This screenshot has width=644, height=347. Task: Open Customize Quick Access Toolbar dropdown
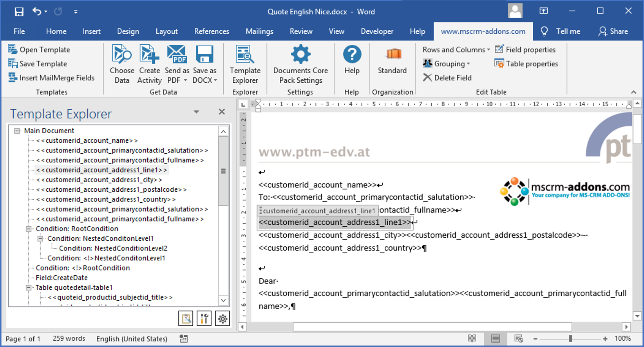[76, 12]
